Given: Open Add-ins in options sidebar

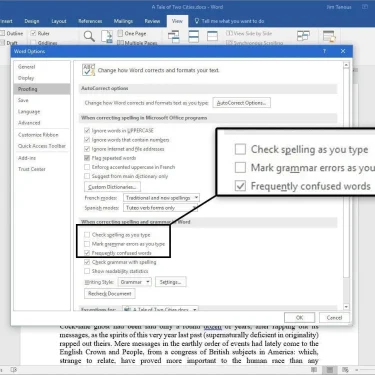Looking at the screenshot, I should (x=42, y=158).
